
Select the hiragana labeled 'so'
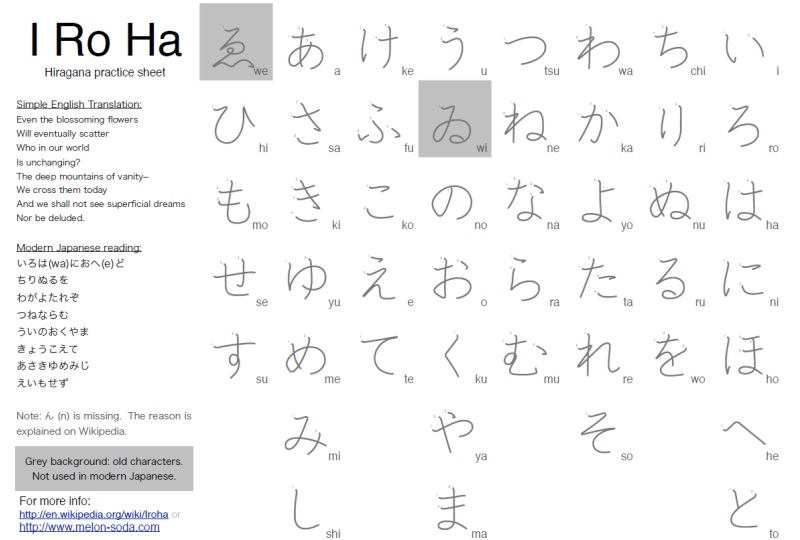pyautogui.click(x=597, y=432)
